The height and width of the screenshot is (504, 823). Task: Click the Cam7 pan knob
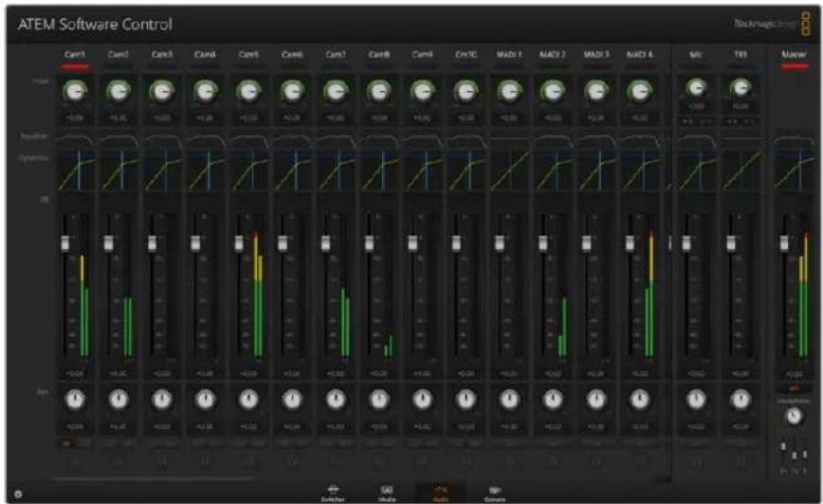[x=336, y=400]
